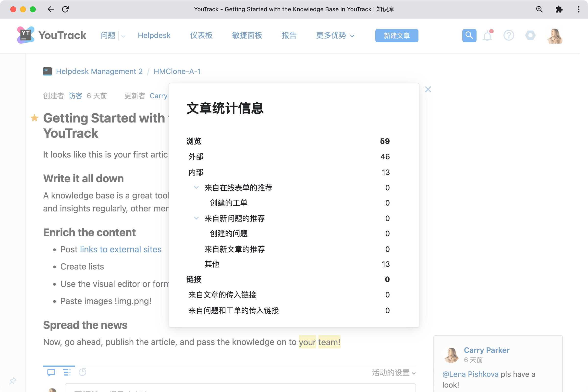Open the 更多优势 dropdown
Viewport: 588px width, 392px height.
[335, 36]
